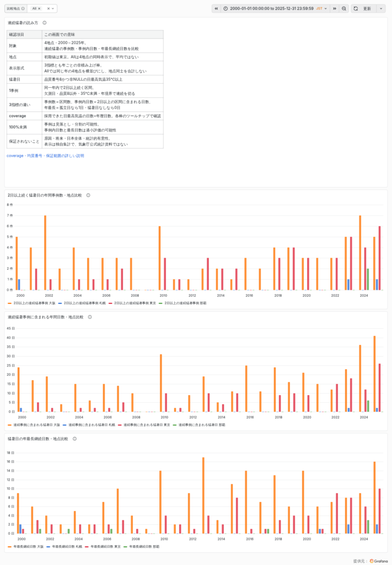392x565 pixels.
Task: Click the 45 日 y-axis label
Action: pos(10,328)
